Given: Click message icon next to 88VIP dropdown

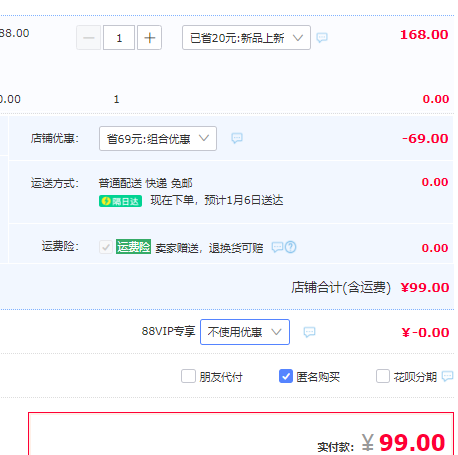Looking at the screenshot, I should [309, 332].
